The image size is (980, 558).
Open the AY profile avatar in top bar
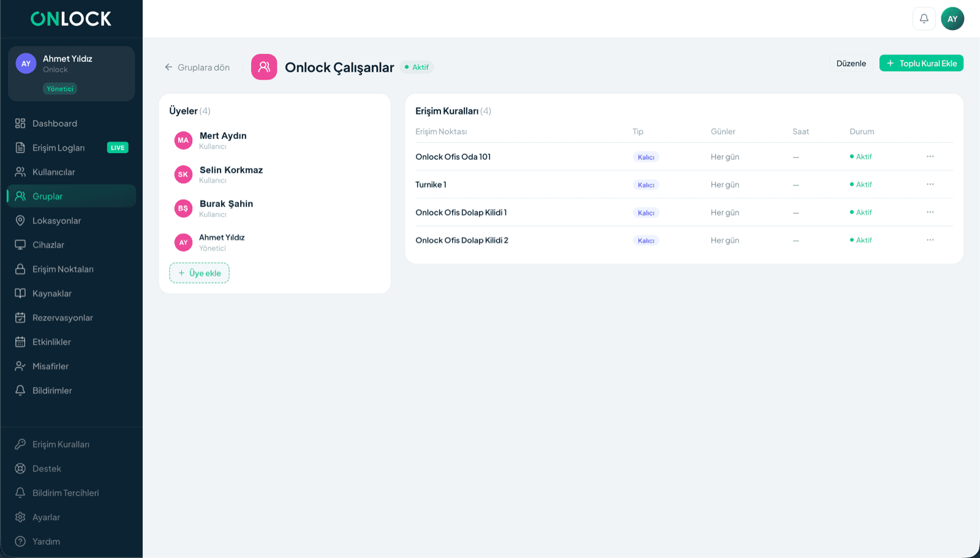[952, 18]
